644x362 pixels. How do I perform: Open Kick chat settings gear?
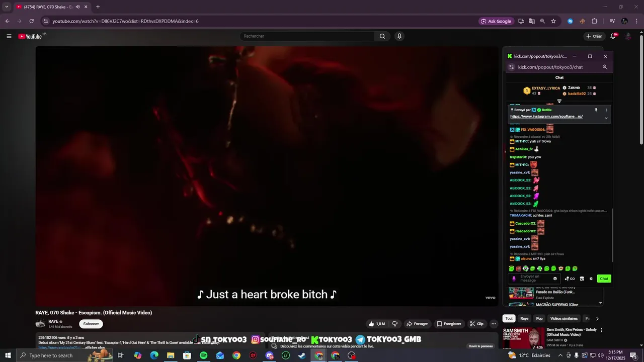click(x=591, y=279)
